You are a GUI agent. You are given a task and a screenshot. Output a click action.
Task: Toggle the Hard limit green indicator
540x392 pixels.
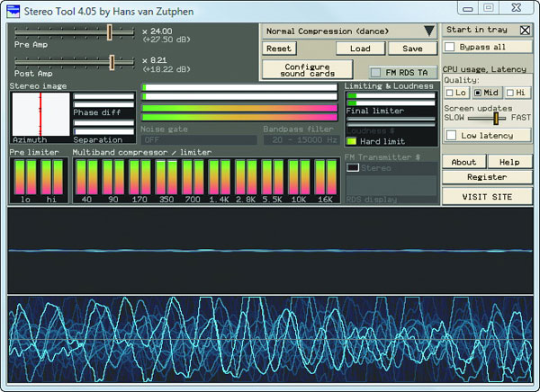click(352, 141)
